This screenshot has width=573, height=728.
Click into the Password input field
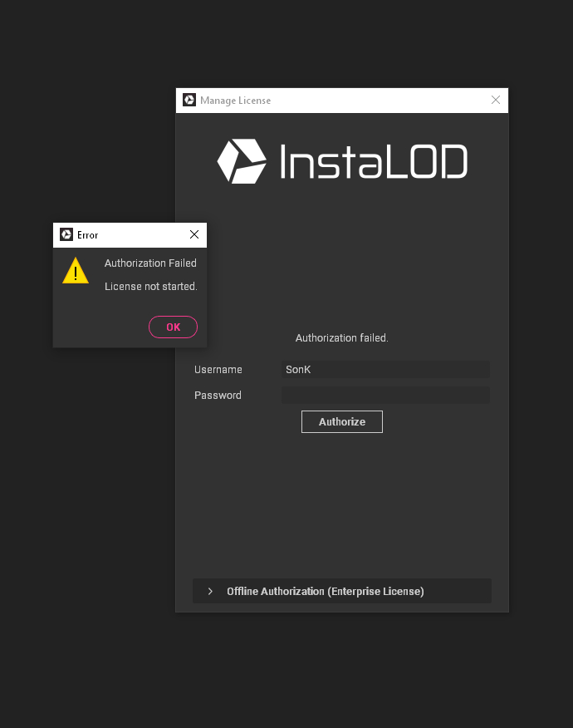(385, 396)
